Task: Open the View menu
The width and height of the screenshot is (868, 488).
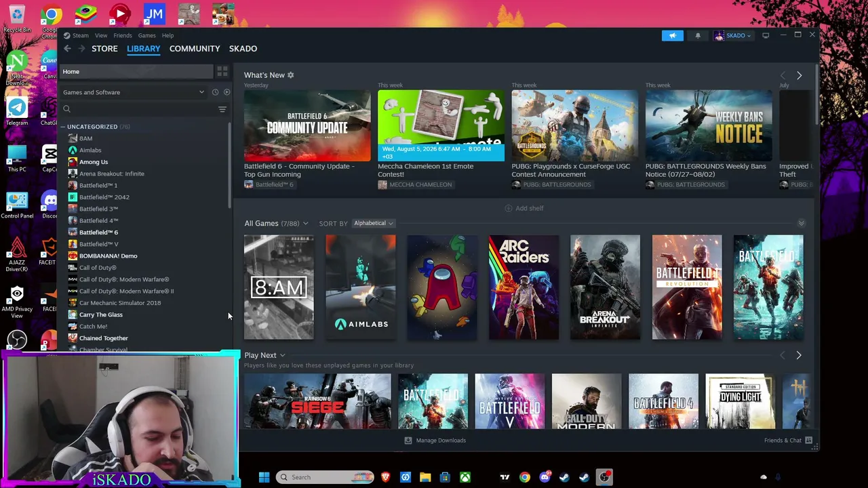Action: click(x=101, y=35)
